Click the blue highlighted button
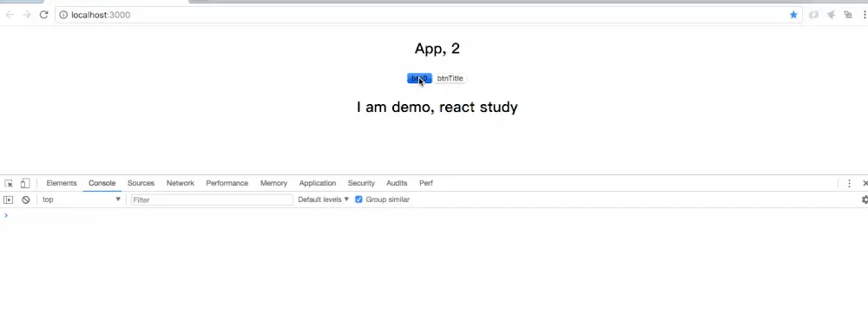 point(419,78)
